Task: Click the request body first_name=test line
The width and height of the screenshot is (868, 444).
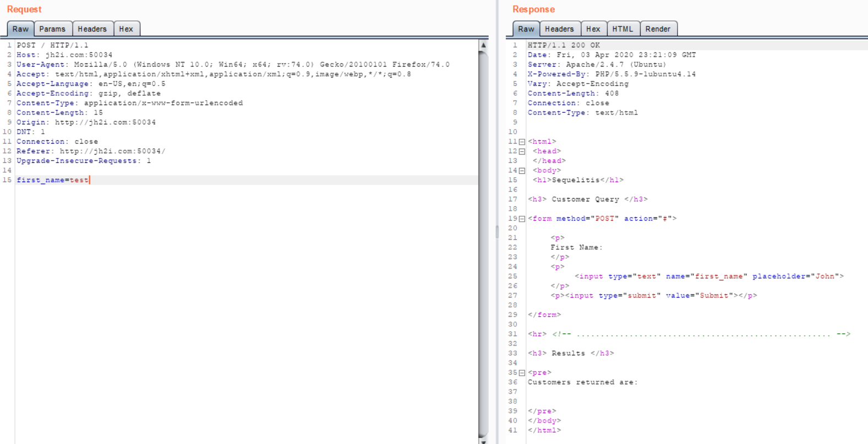Action: 52,180
